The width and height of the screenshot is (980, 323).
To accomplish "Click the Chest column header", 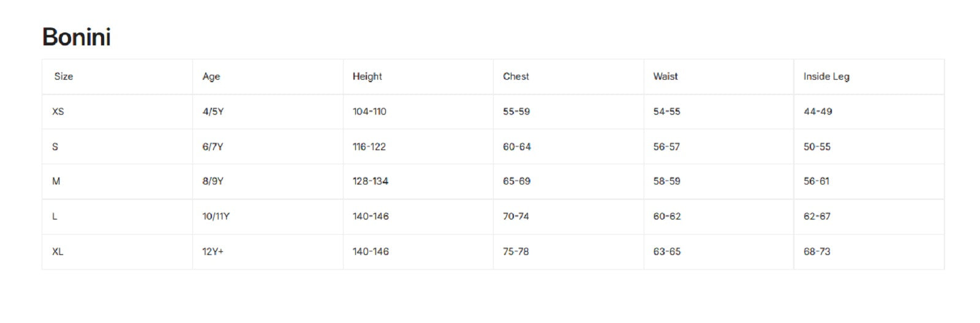I will tap(516, 77).
